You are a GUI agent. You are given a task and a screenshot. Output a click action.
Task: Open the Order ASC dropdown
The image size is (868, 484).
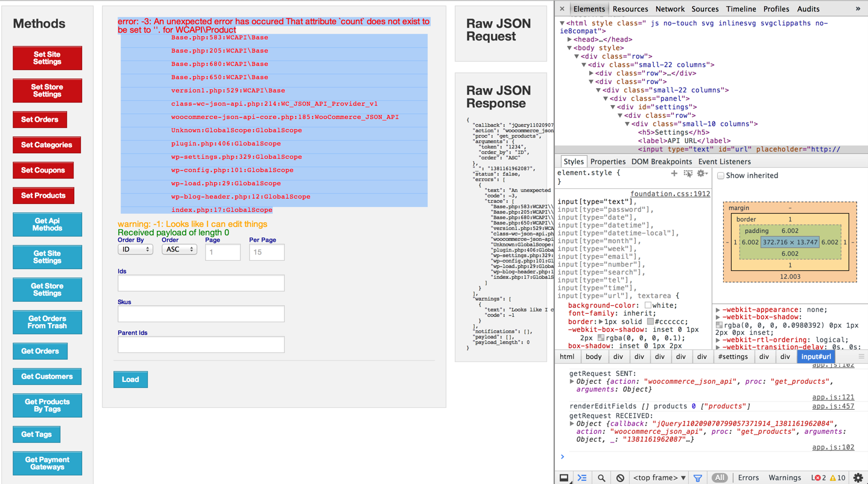click(x=179, y=249)
